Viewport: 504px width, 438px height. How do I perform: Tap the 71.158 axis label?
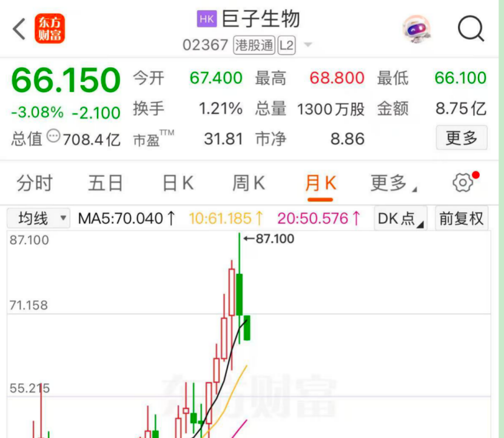(29, 305)
